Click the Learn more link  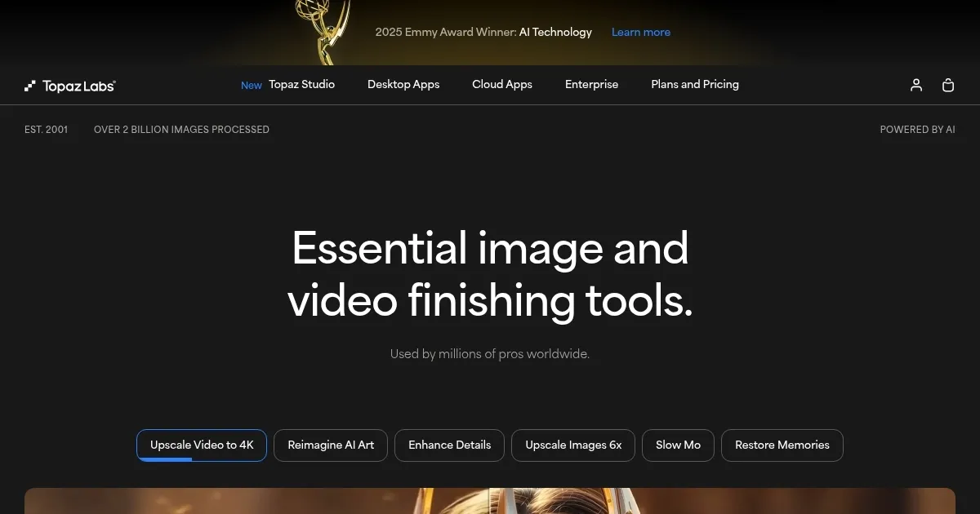[x=641, y=32]
